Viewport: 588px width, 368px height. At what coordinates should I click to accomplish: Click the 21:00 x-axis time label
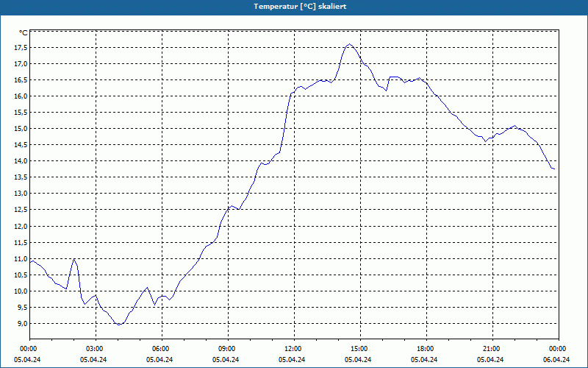tap(490, 348)
